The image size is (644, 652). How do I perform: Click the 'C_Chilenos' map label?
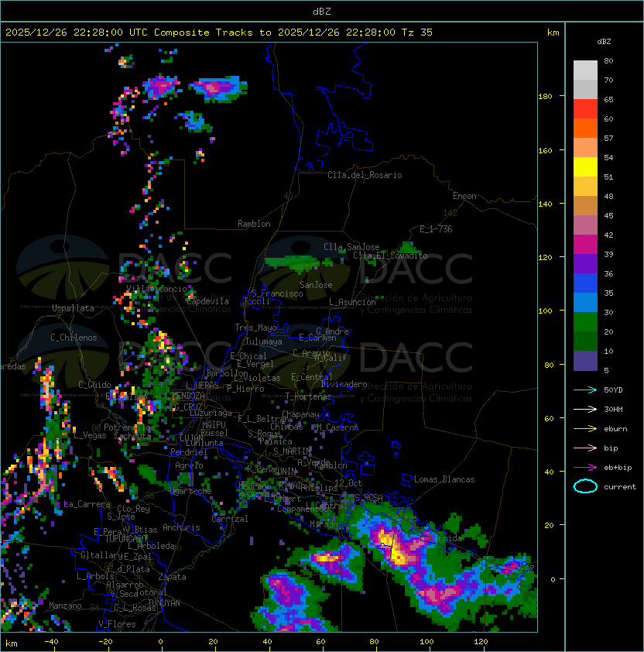pyautogui.click(x=74, y=338)
